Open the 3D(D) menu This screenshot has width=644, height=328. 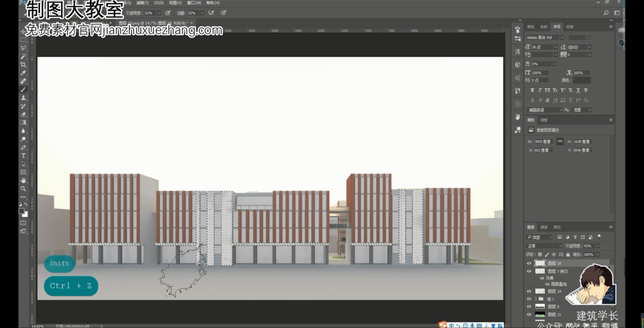159,3
